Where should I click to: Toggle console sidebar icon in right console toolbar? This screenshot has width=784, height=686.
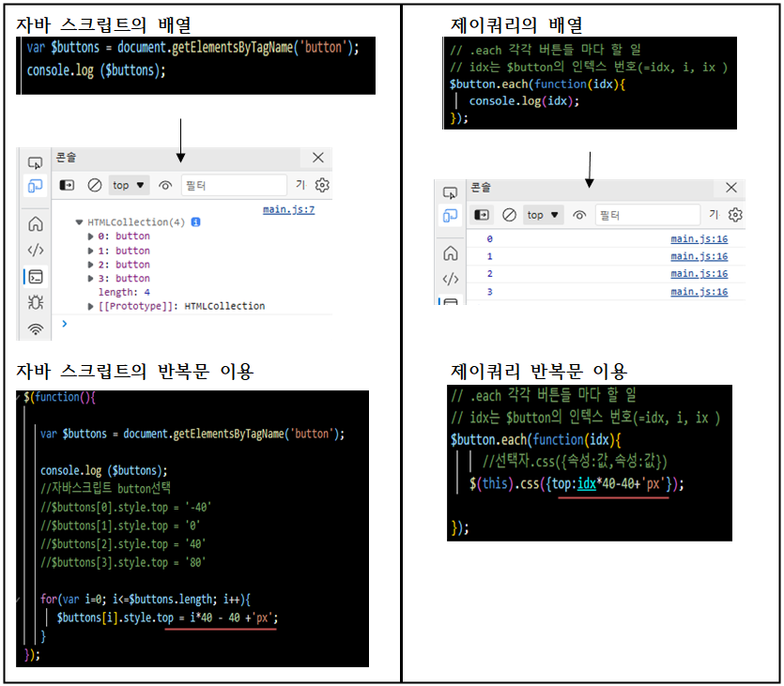482,215
